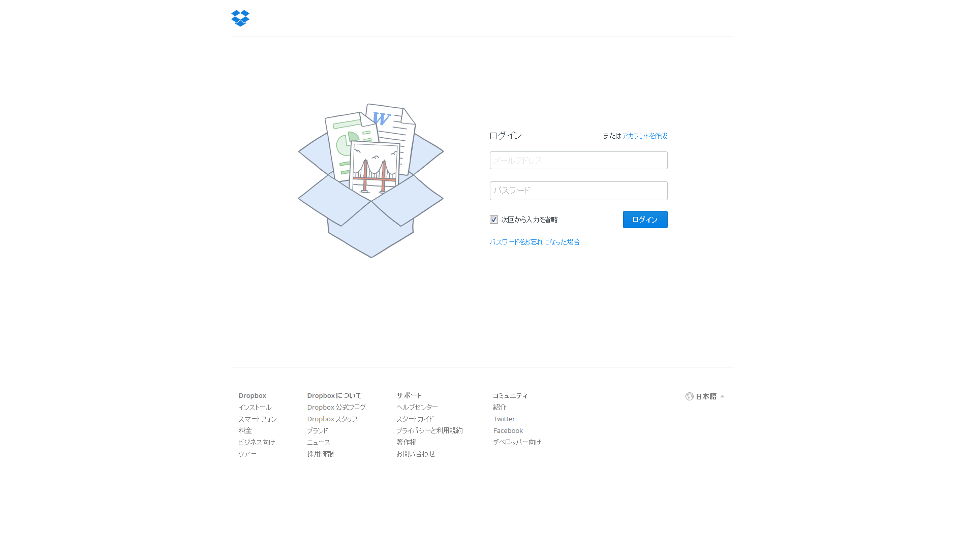This screenshot has width=965, height=560.
Task: Open the 日本語 language dropdown
Action: click(705, 396)
